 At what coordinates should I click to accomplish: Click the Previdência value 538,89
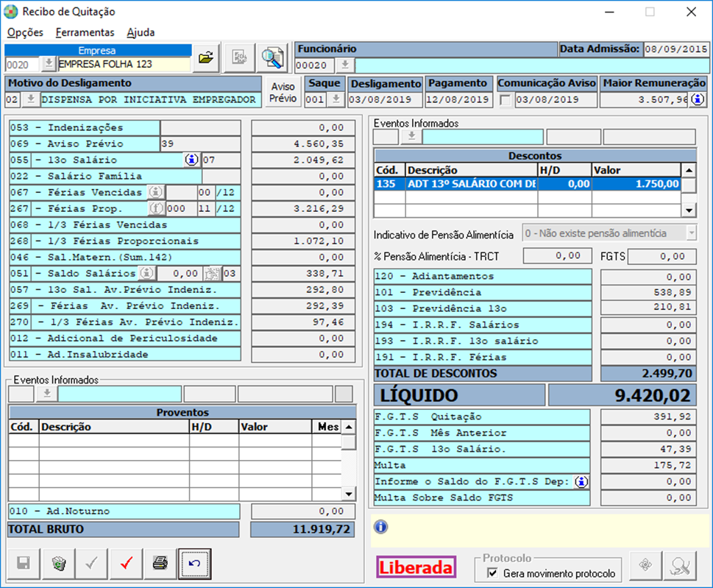tap(648, 292)
